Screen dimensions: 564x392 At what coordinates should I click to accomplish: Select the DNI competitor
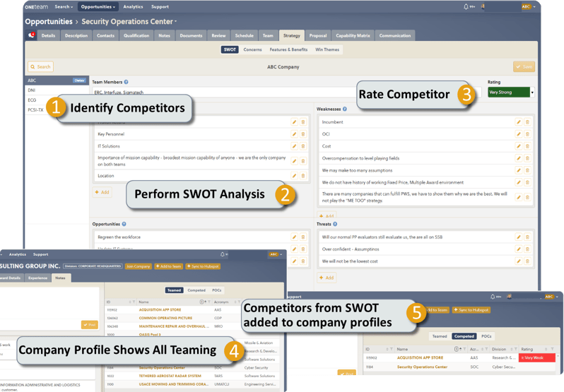pos(57,90)
